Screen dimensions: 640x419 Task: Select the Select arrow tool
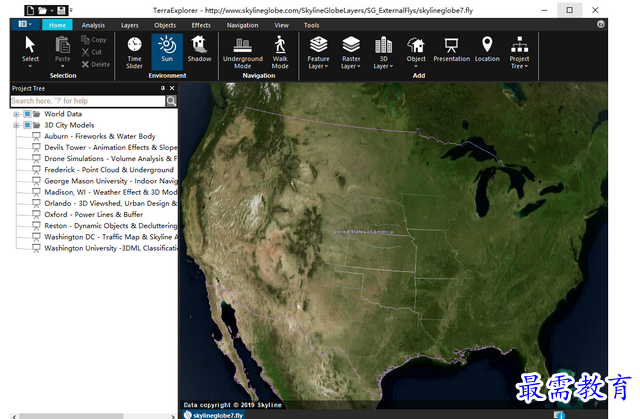(x=30, y=51)
